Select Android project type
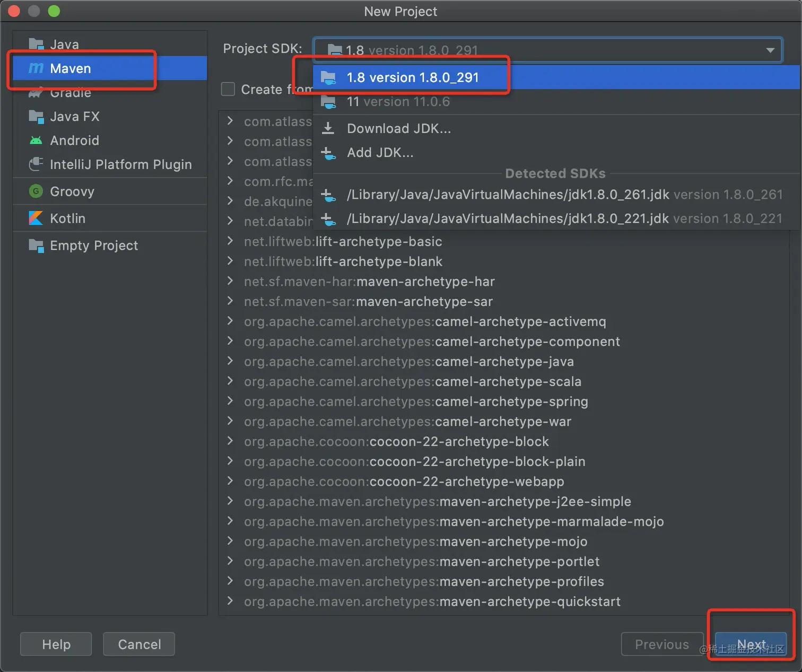Viewport: 802px width, 672px height. (110, 141)
